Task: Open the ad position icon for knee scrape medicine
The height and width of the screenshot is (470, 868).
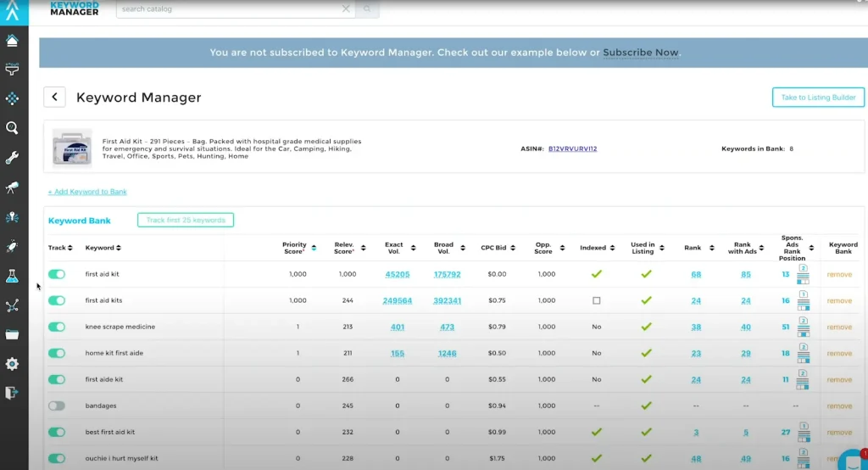Action: (x=804, y=327)
